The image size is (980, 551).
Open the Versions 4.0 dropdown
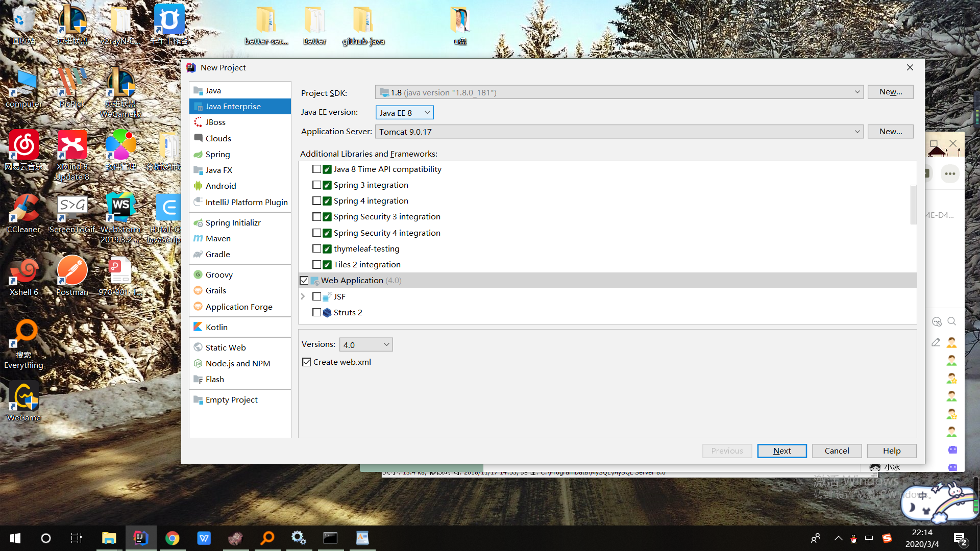[366, 344]
